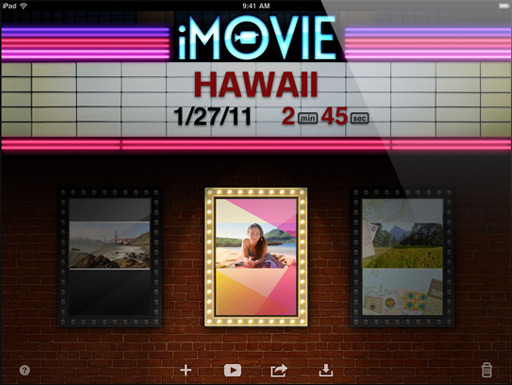
Task: Select the Golden Gate bridge project poster
Action: coord(110,257)
